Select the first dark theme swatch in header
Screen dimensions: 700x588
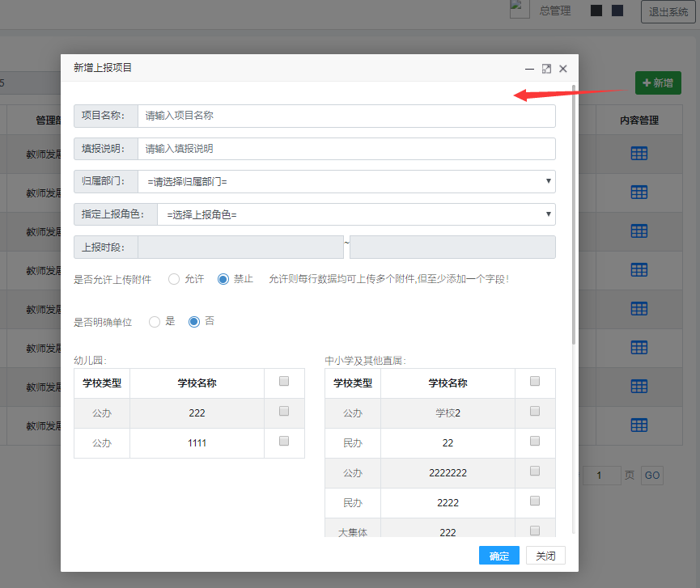[596, 11]
